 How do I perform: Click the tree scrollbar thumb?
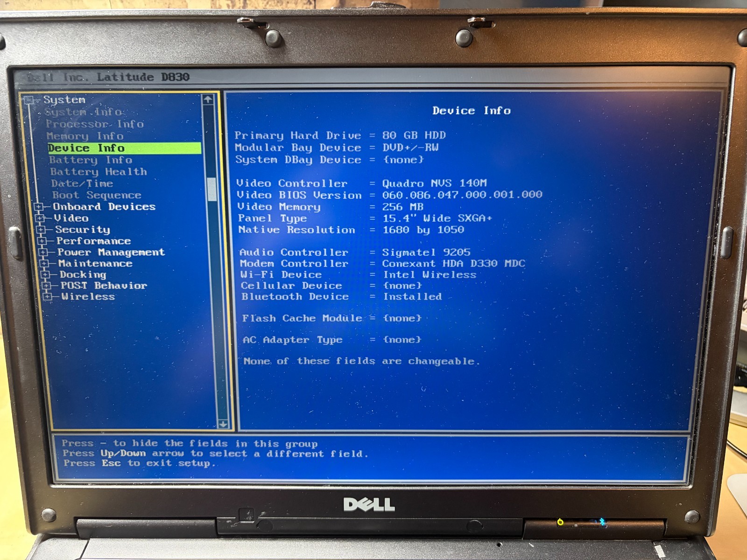point(212,189)
